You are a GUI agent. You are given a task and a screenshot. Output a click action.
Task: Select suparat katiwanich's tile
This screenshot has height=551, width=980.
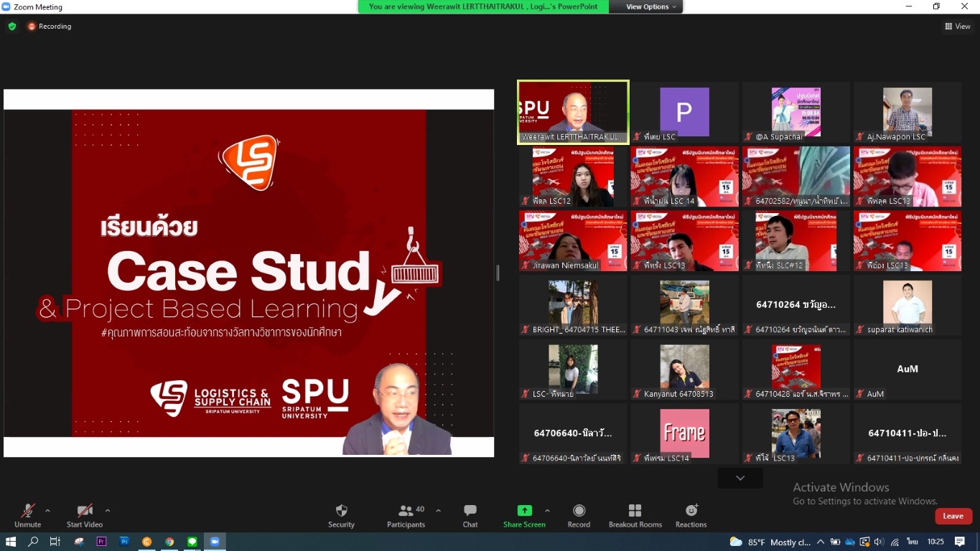907,305
